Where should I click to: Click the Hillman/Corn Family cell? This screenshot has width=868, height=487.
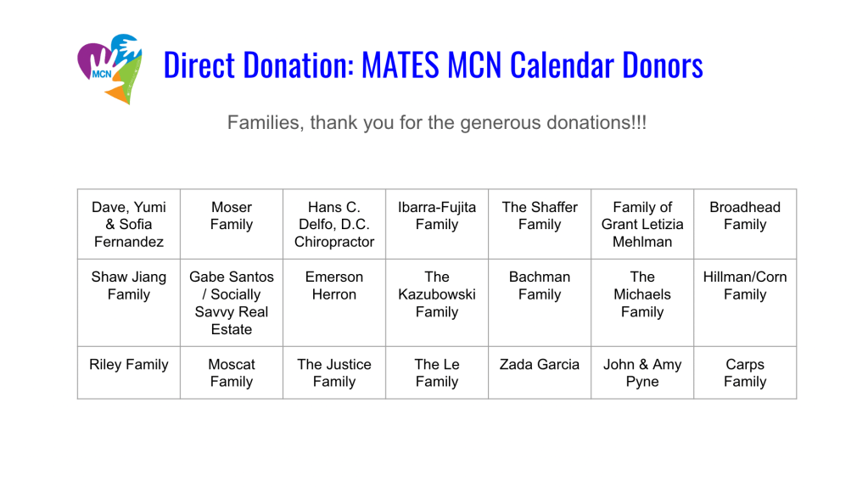pyautogui.click(x=745, y=286)
